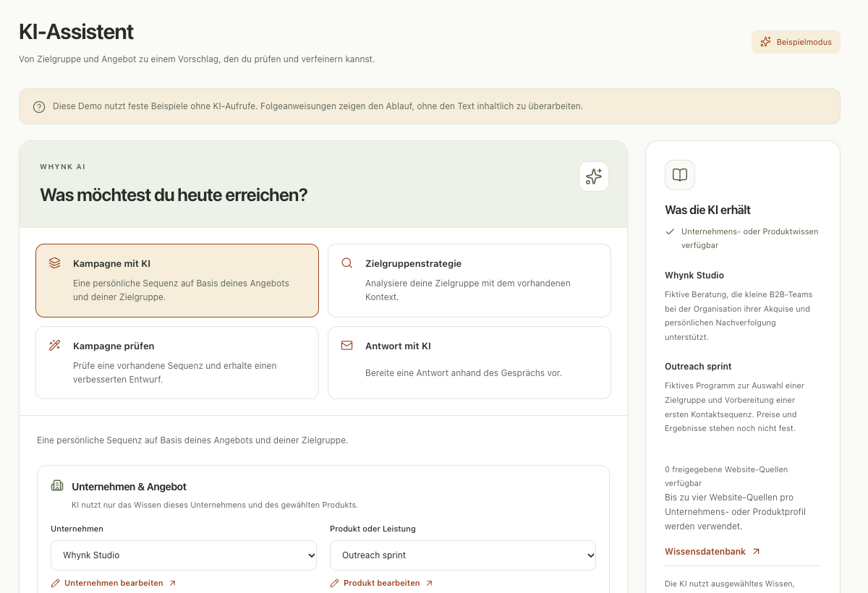The image size is (868, 593).
Task: Select the Kampagne mit KI card
Action: (177, 281)
